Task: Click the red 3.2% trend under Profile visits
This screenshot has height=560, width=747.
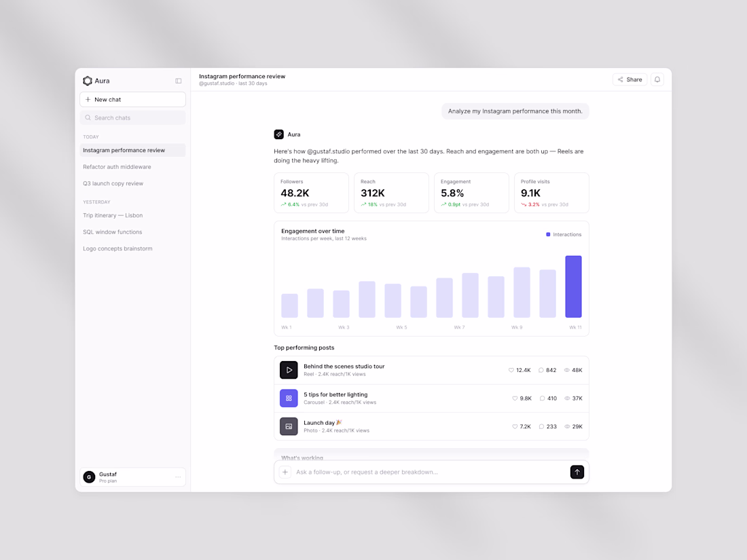Action: tap(530, 205)
